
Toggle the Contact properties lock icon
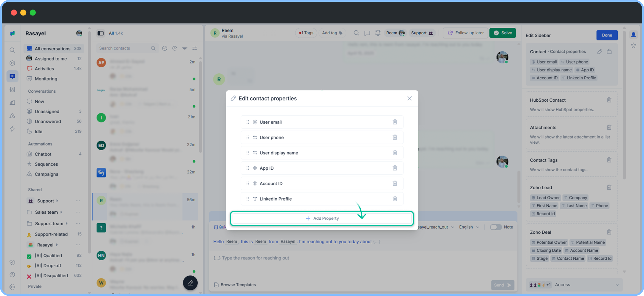(609, 52)
